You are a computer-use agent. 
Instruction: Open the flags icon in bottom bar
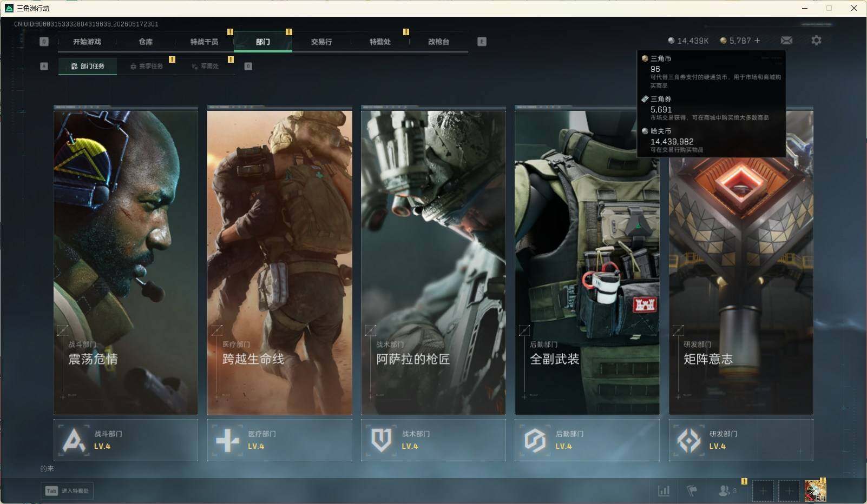[692, 490]
